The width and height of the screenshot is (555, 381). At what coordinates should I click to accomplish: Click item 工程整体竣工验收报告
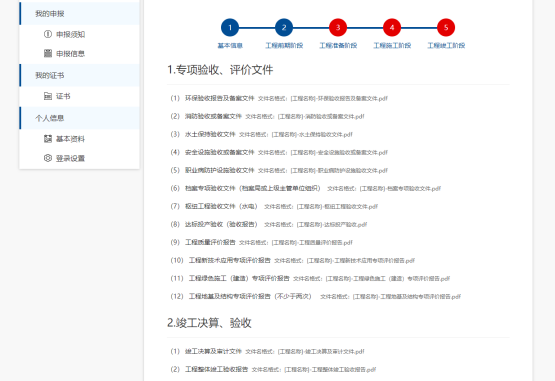216,370
